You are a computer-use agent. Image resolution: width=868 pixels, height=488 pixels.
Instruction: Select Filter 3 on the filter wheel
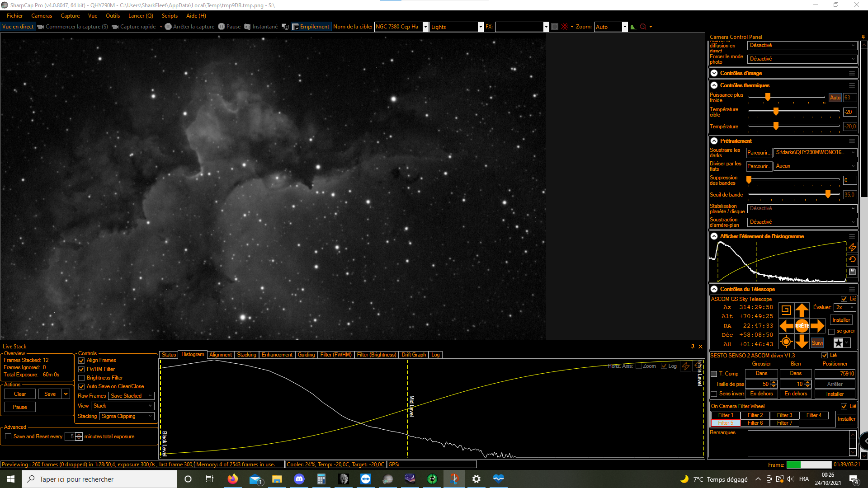pos(784,415)
